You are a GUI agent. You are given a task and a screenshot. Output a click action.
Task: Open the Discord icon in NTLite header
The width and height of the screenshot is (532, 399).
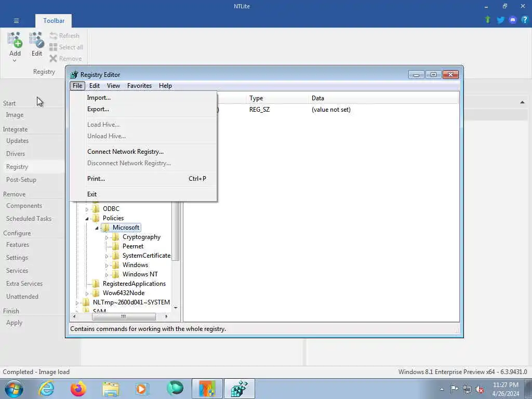tap(513, 20)
